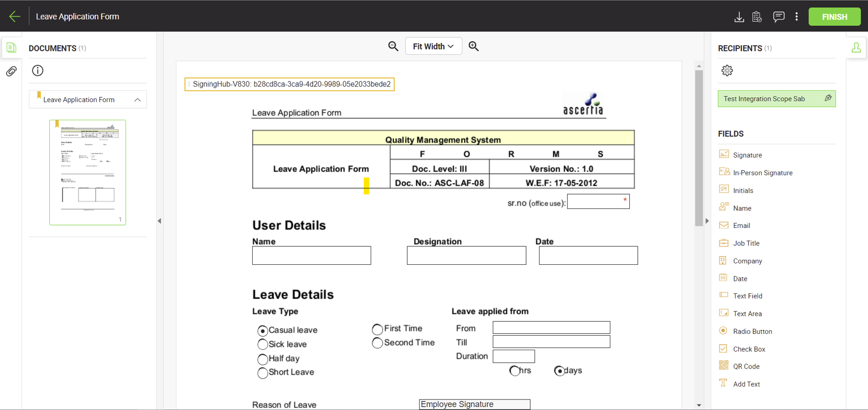Open the Fit Width zoom dropdown
The height and width of the screenshot is (410, 868).
433,46
